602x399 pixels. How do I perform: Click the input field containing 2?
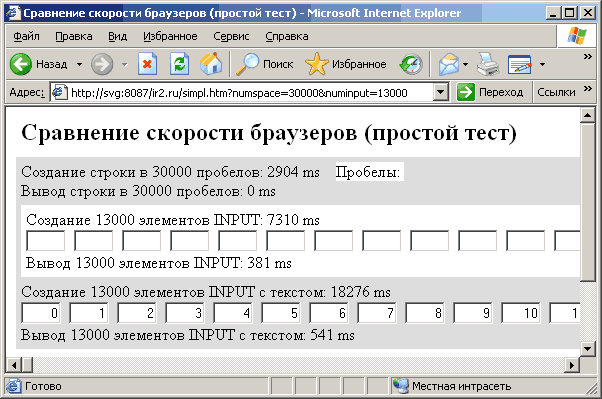(x=137, y=313)
